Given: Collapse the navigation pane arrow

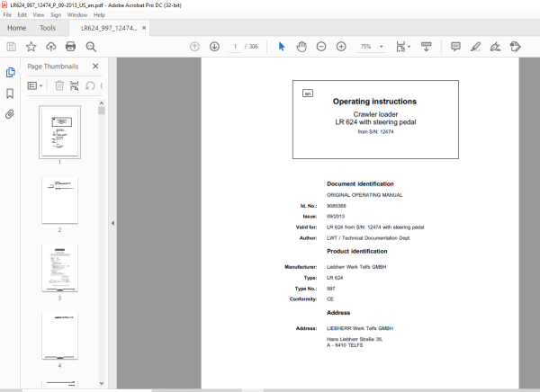Looking at the screenshot, I should [112, 223].
